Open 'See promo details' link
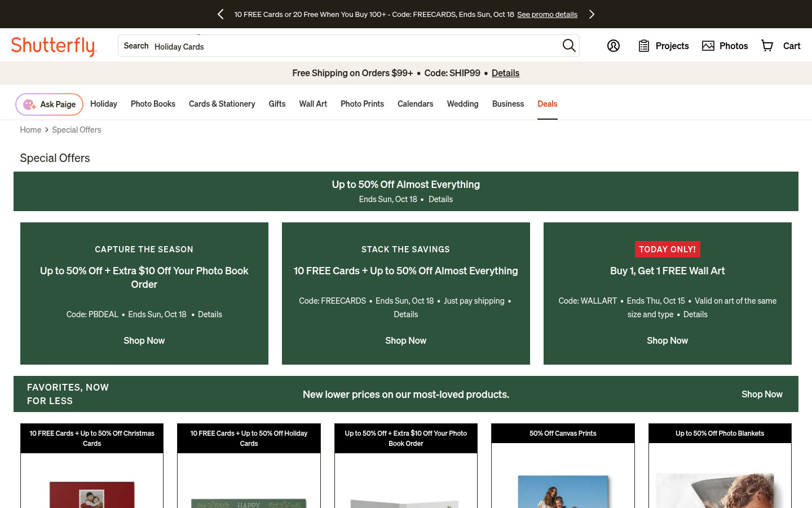812x508 pixels. tap(547, 14)
